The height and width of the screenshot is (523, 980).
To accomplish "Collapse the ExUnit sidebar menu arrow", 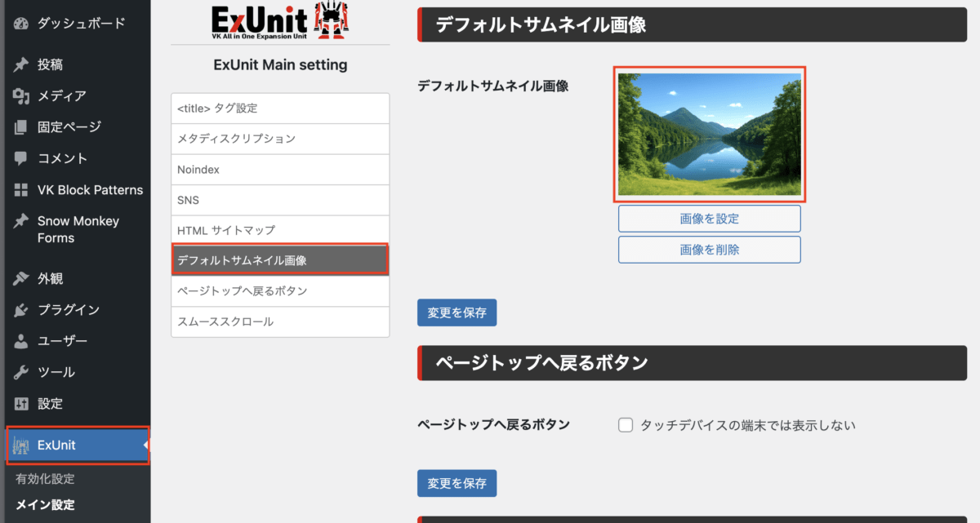I will tap(145, 445).
